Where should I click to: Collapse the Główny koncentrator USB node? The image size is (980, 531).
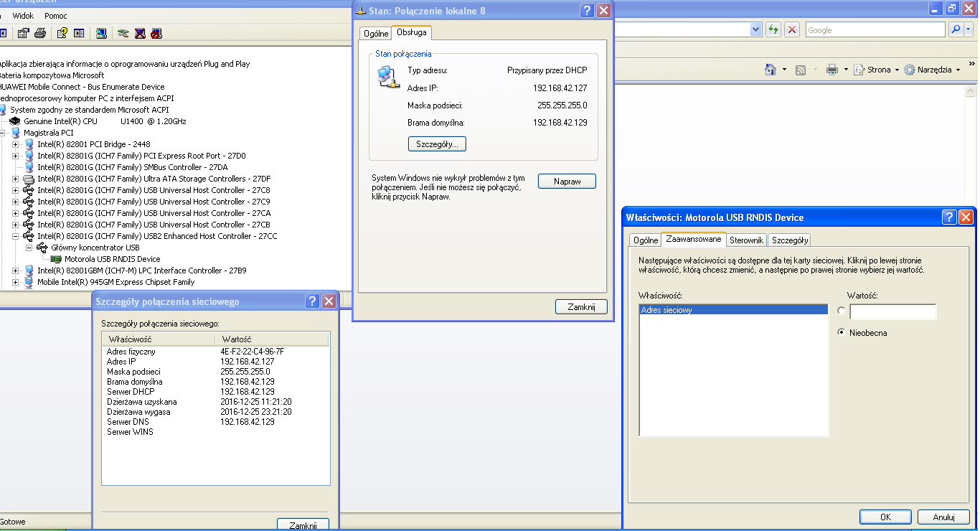click(29, 248)
